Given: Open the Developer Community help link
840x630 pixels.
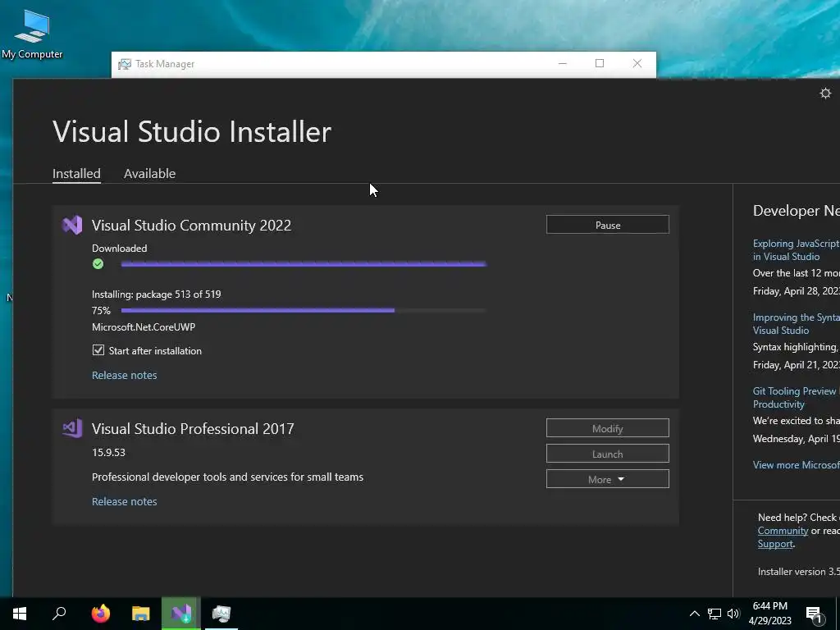Looking at the screenshot, I should (783, 531).
